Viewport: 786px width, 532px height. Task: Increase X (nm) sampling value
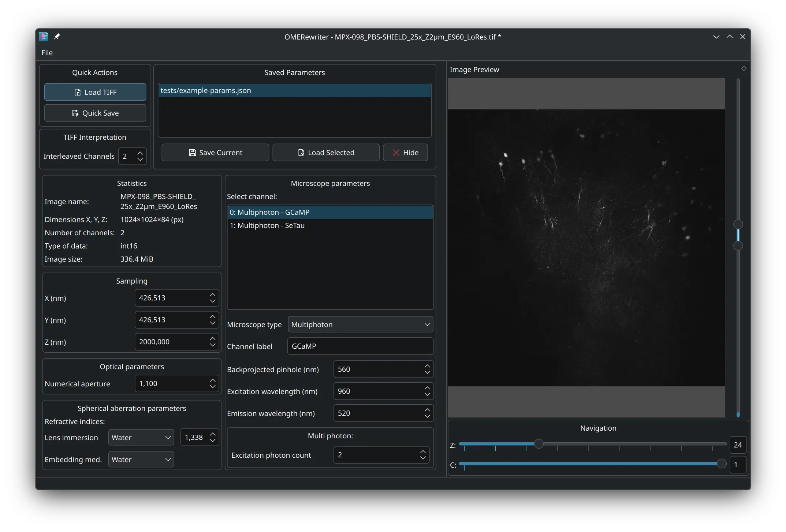(x=213, y=295)
